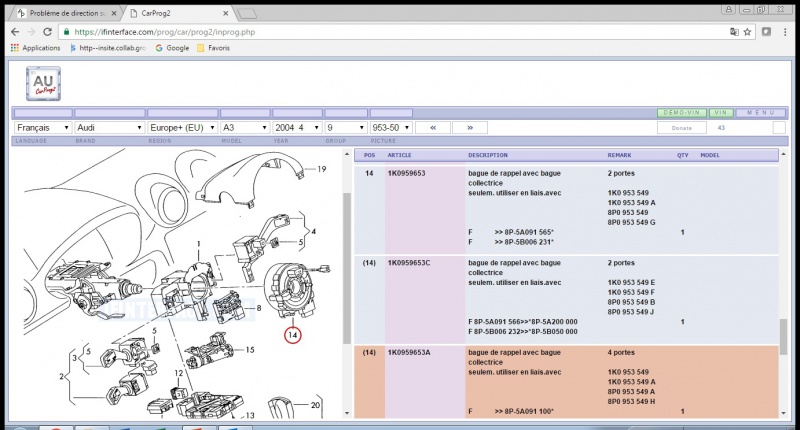The image size is (800, 430).
Task: Open the group 9 dropdown
Action: click(346, 128)
